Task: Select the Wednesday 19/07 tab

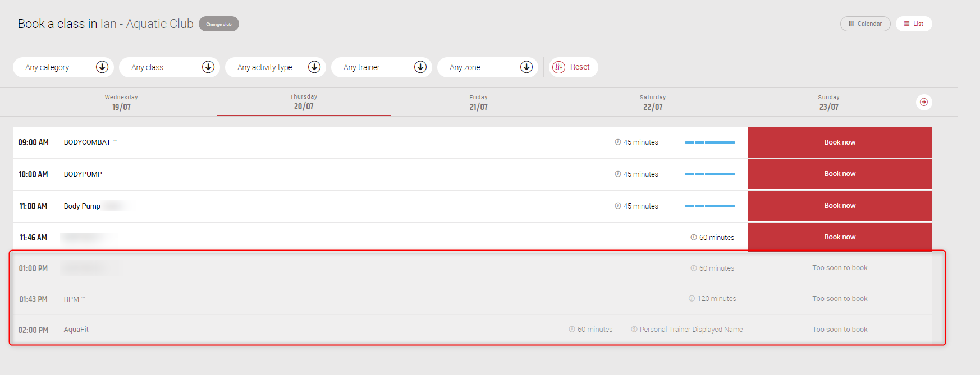Action: click(x=121, y=102)
